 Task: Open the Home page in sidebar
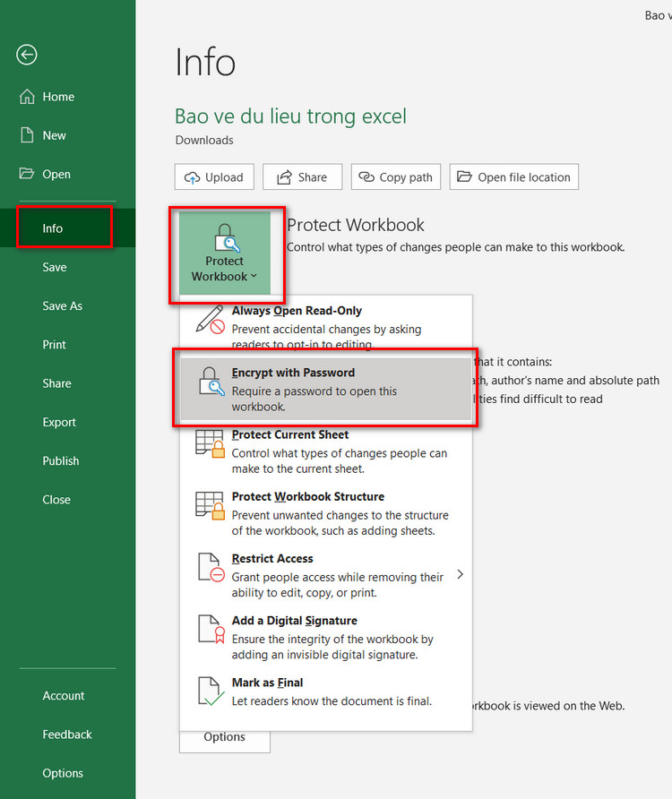pyautogui.click(x=68, y=97)
